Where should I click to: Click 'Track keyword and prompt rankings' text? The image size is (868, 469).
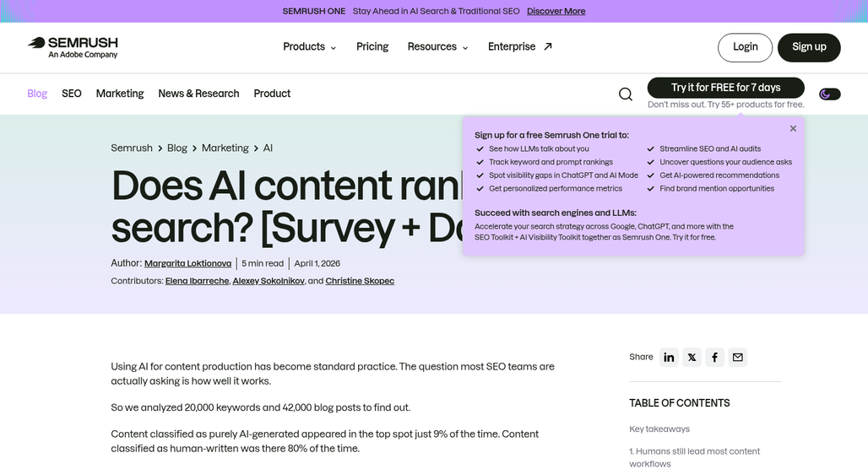[551, 162]
